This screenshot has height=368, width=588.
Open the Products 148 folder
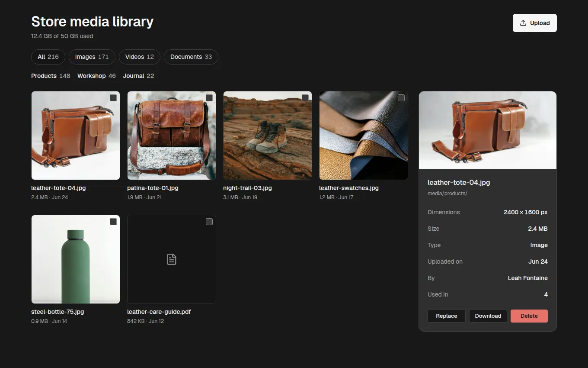pyautogui.click(x=51, y=76)
